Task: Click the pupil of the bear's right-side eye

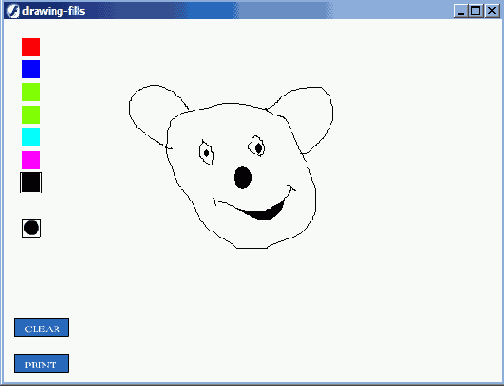Action: [258, 148]
